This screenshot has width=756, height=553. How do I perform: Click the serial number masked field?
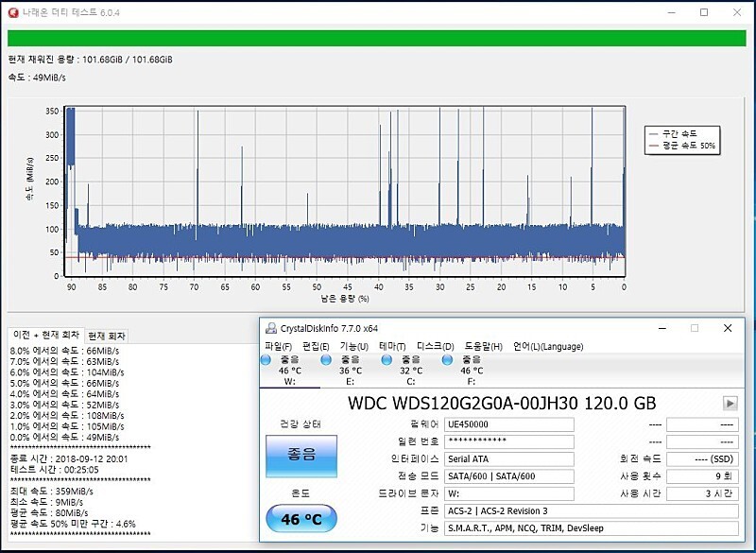point(509,441)
